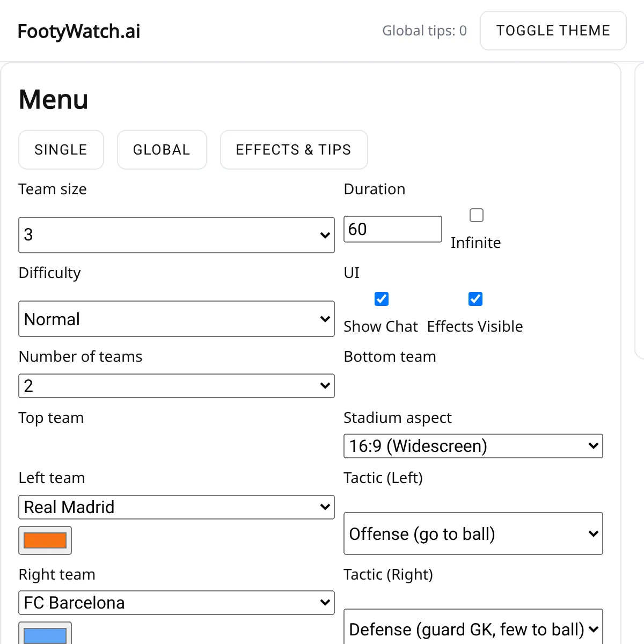Screen dimensions: 644x644
Task: Click the Global tips counter text
Action: point(424,31)
